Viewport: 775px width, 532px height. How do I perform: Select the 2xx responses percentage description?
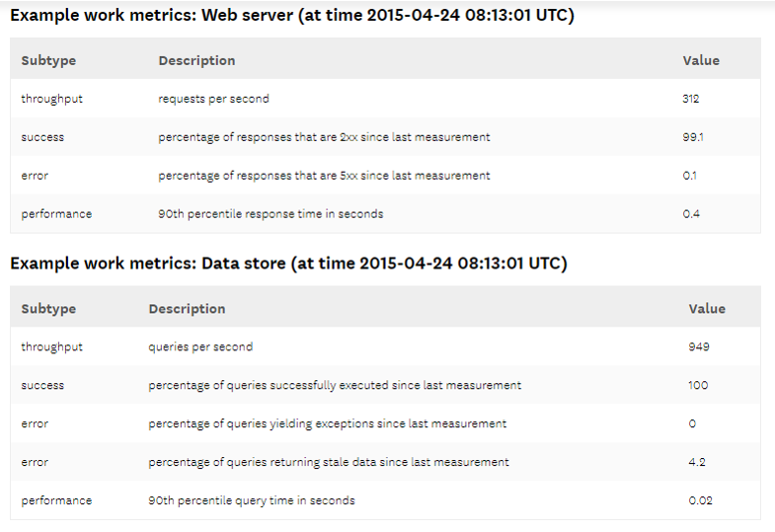click(x=324, y=137)
